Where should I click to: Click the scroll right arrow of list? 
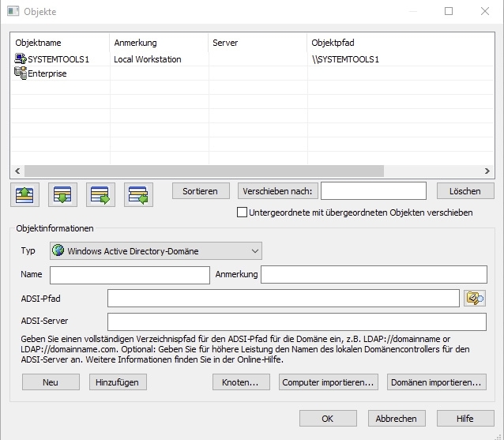[487, 171]
